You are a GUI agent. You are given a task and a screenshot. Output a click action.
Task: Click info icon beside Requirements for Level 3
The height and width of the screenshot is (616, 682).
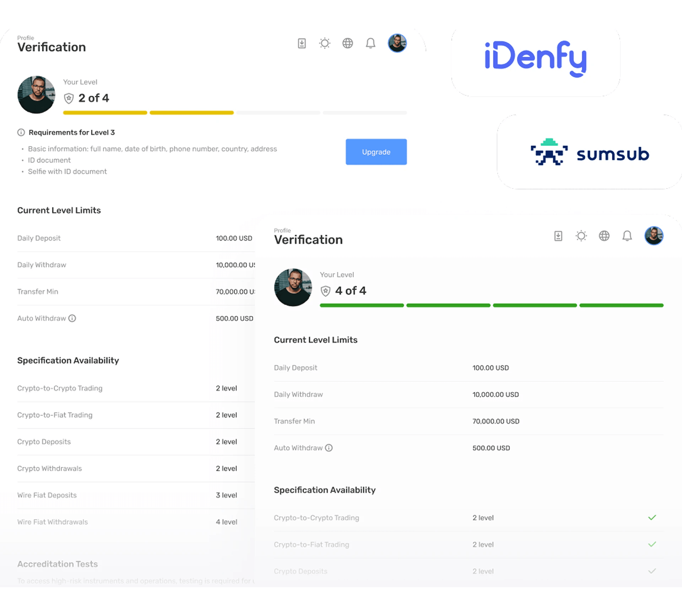pyautogui.click(x=21, y=132)
